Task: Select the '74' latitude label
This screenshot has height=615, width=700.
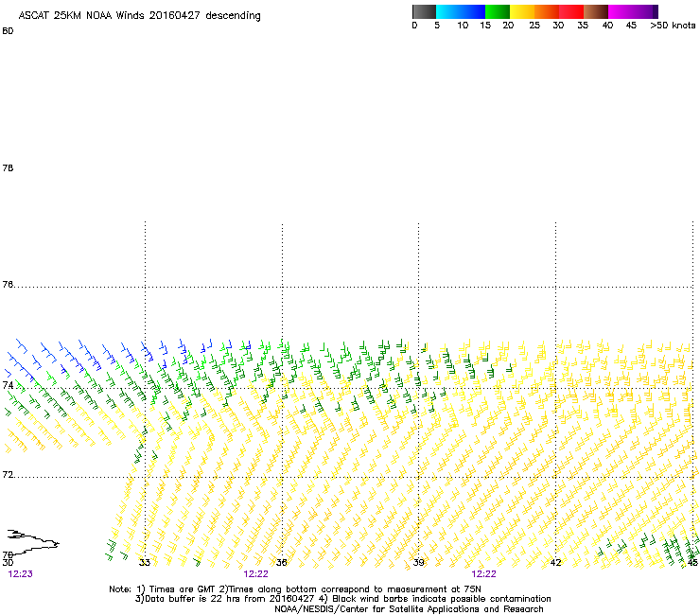Action: point(8,385)
